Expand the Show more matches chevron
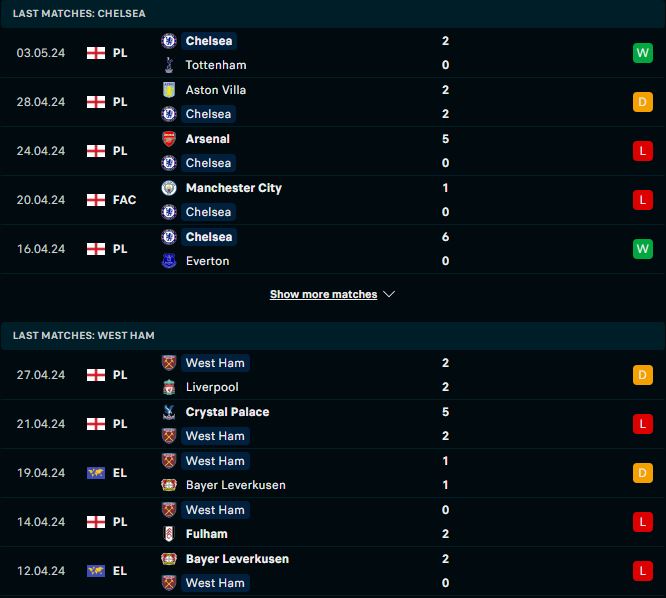Screen dimensions: 666x598 point(389,294)
